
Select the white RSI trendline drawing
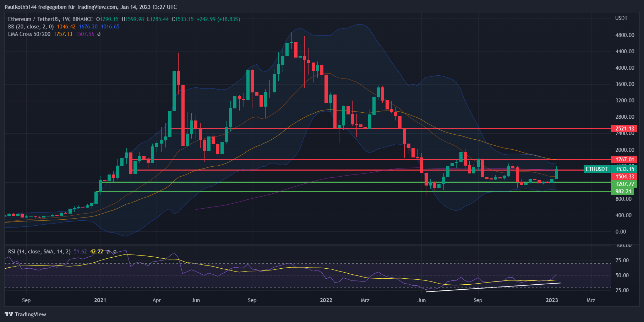[x=493, y=287]
